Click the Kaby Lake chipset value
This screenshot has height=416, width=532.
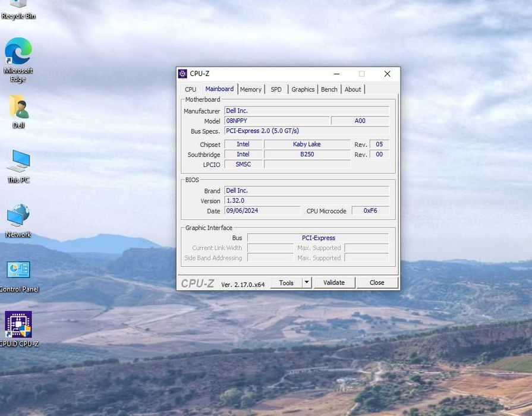tap(307, 144)
